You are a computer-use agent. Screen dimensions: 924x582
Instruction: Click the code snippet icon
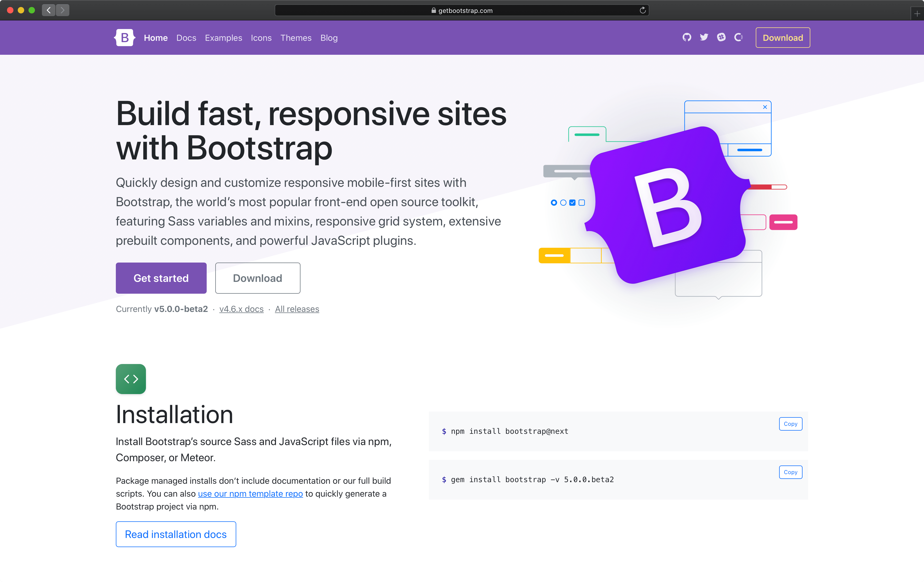tap(130, 379)
